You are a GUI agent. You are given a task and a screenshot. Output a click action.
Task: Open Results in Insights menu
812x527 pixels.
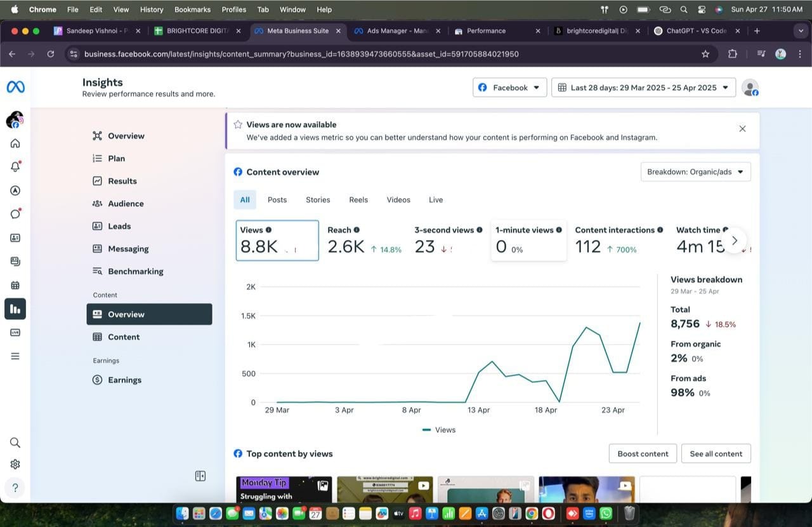pos(122,181)
